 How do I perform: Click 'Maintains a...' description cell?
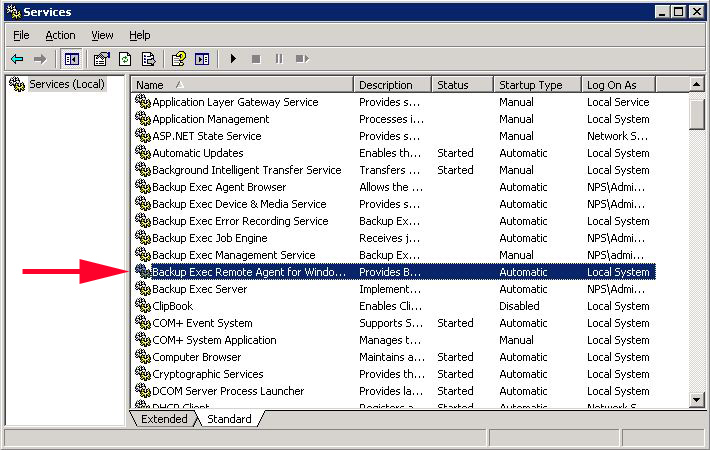pos(392,357)
